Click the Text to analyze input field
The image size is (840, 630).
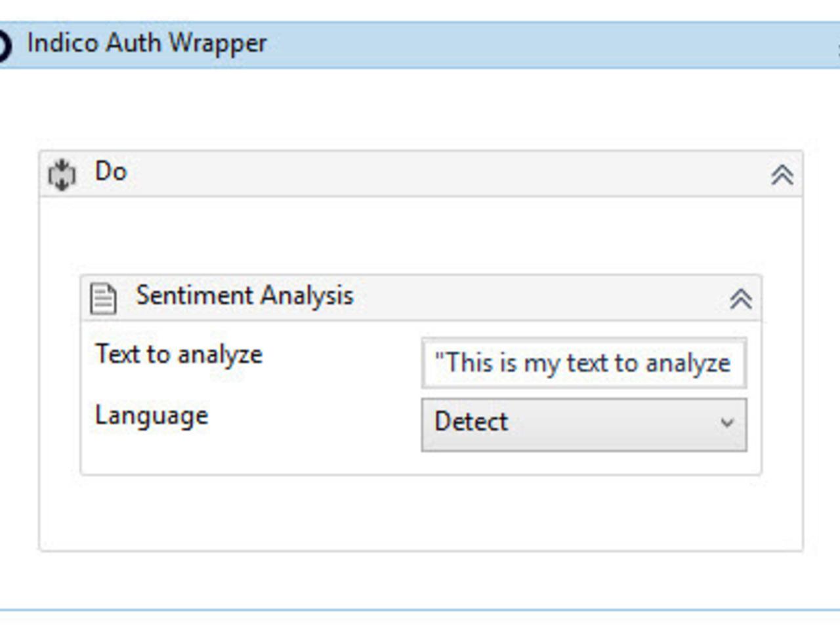pyautogui.click(x=584, y=363)
